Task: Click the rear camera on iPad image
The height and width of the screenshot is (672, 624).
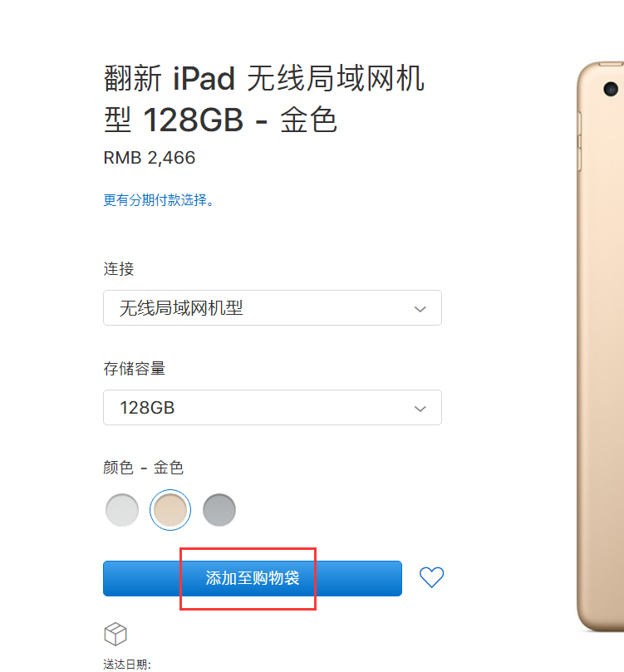Action: 610,89
